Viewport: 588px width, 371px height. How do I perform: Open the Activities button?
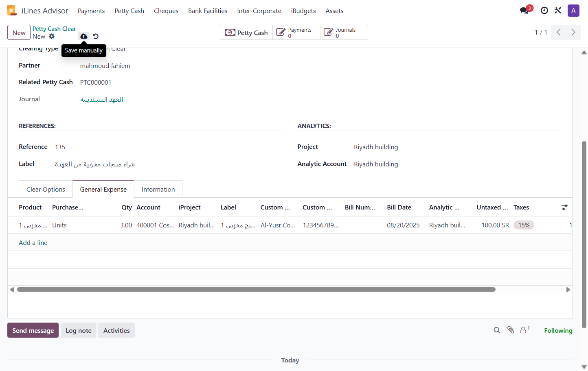pyautogui.click(x=116, y=330)
